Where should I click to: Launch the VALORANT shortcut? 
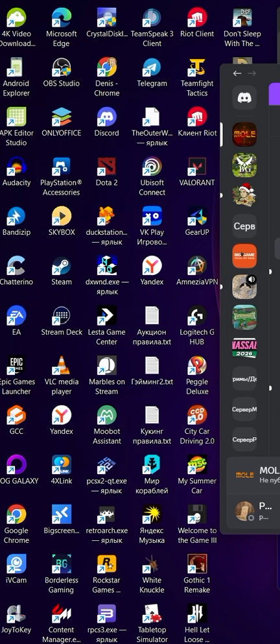coord(197,167)
